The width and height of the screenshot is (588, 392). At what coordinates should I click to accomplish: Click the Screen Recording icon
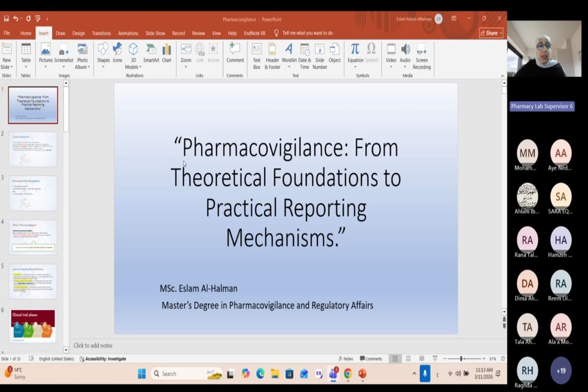point(421,54)
